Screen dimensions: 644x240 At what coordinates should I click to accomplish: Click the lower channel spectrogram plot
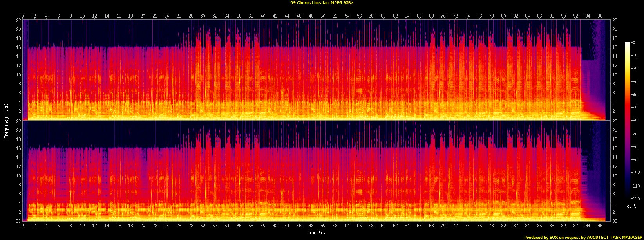(317, 171)
